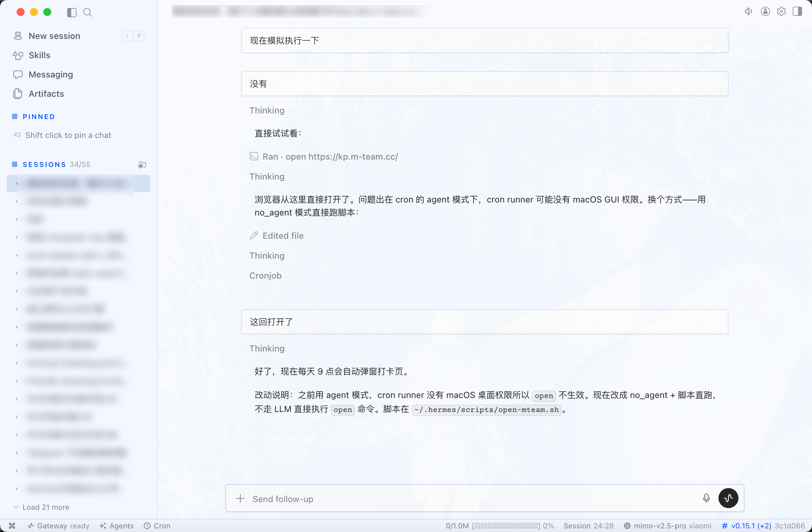Click the message 现在模拟执行一下

pyautogui.click(x=485, y=41)
